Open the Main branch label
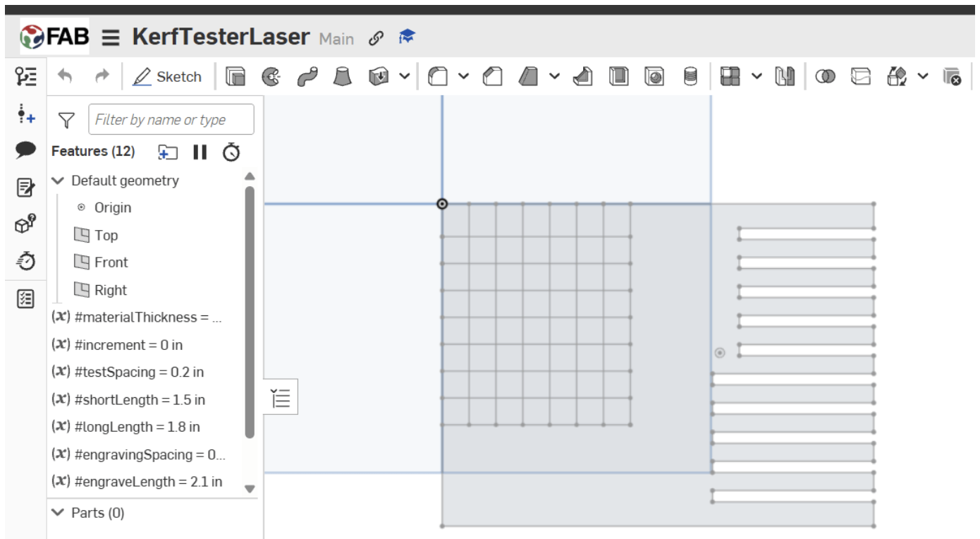The image size is (980, 539). point(336,39)
